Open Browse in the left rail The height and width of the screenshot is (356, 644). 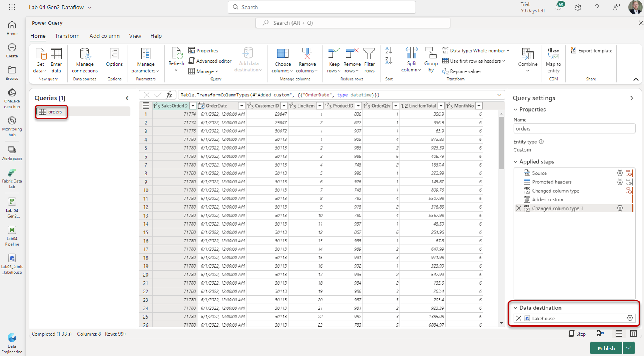12,73
